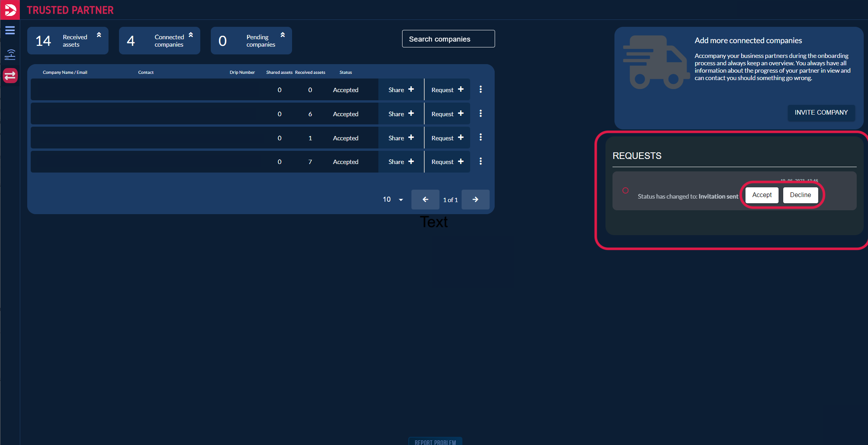The image size is (868, 445).
Task: Open the rows-per-page dropdown showing 10
Action: tap(393, 199)
